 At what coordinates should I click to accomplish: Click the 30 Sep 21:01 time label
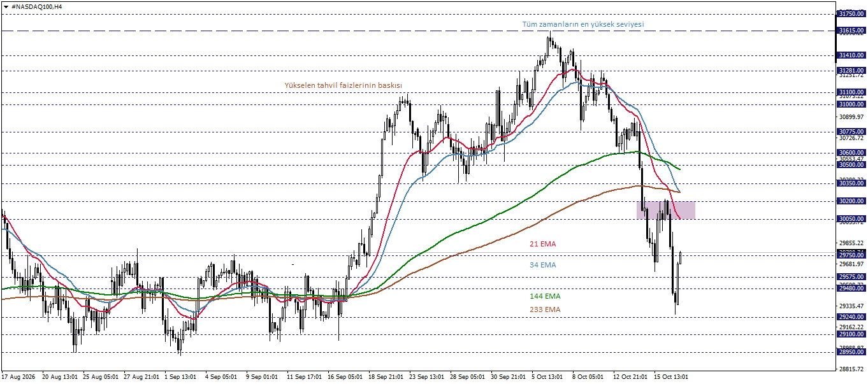click(x=508, y=377)
